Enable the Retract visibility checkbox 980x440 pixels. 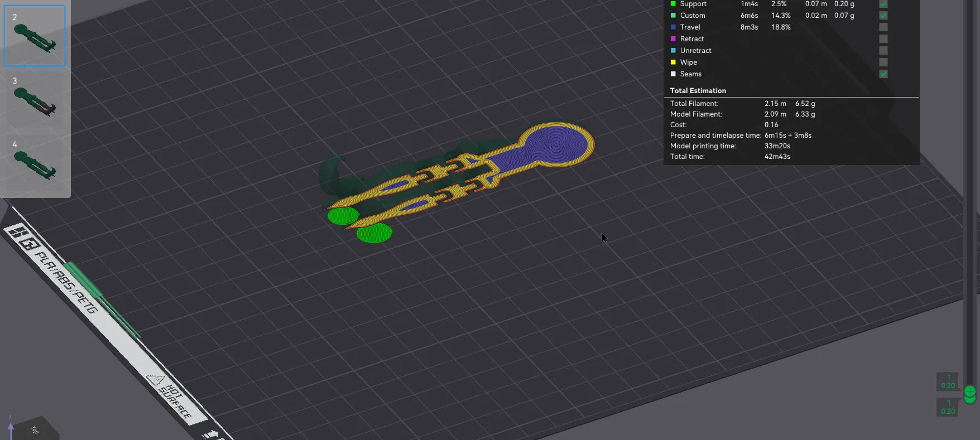[x=883, y=39]
